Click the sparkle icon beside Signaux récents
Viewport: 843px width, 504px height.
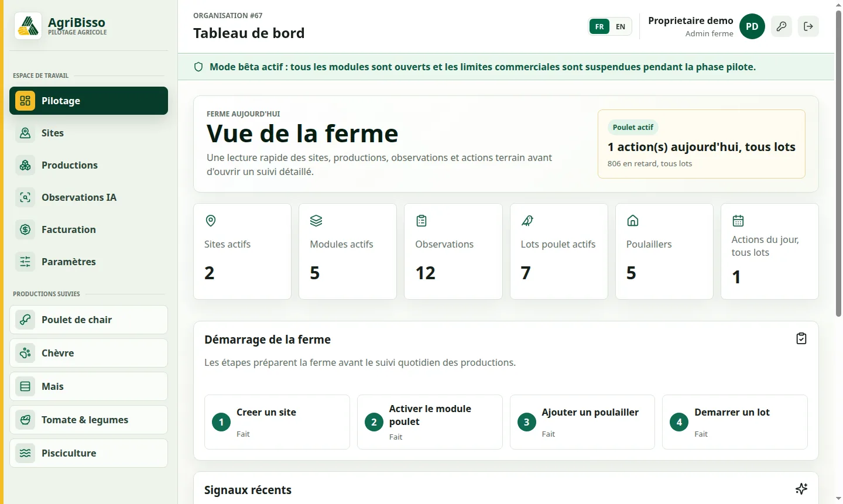pyautogui.click(x=801, y=489)
